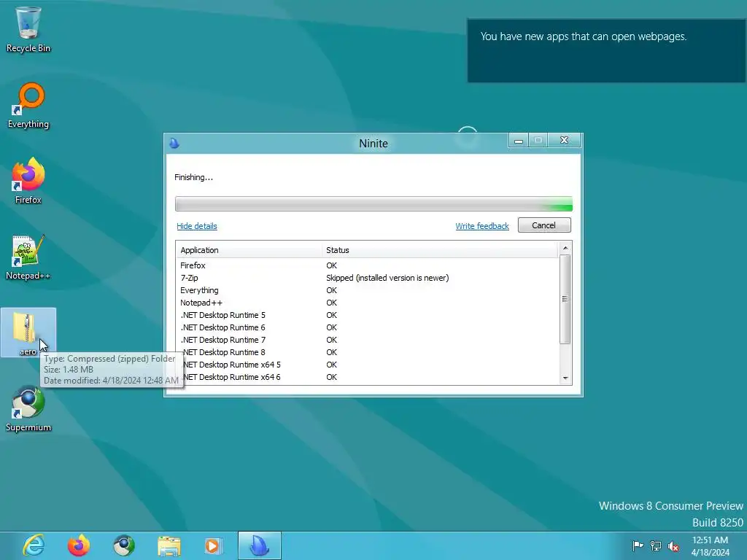Select the .NET Desktop Runtime 5 row
This screenshot has width=747, height=560.
pyautogui.click(x=367, y=315)
